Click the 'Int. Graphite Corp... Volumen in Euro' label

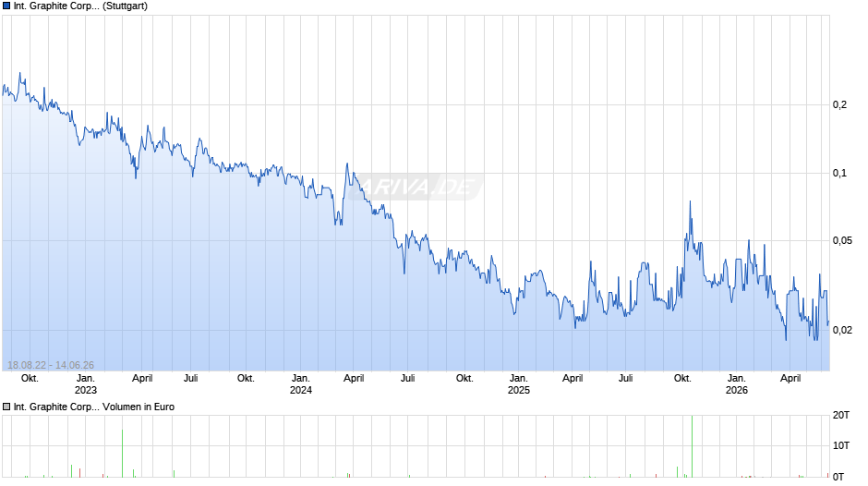[94, 407]
